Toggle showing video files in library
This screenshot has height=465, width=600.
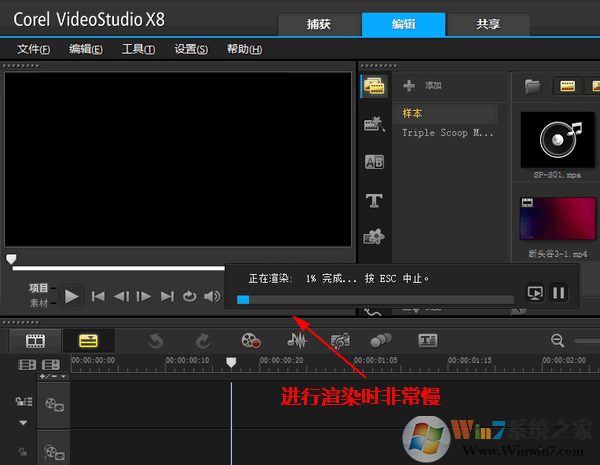coord(567,86)
